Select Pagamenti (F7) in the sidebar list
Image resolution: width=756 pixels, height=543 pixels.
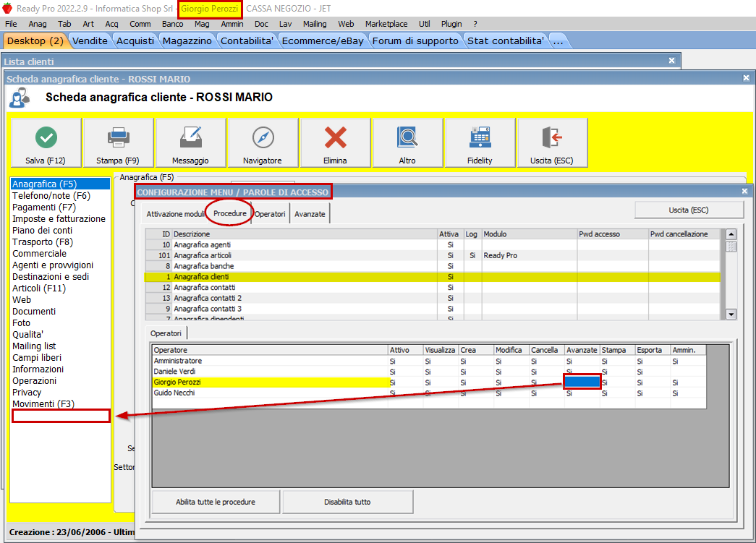click(43, 208)
